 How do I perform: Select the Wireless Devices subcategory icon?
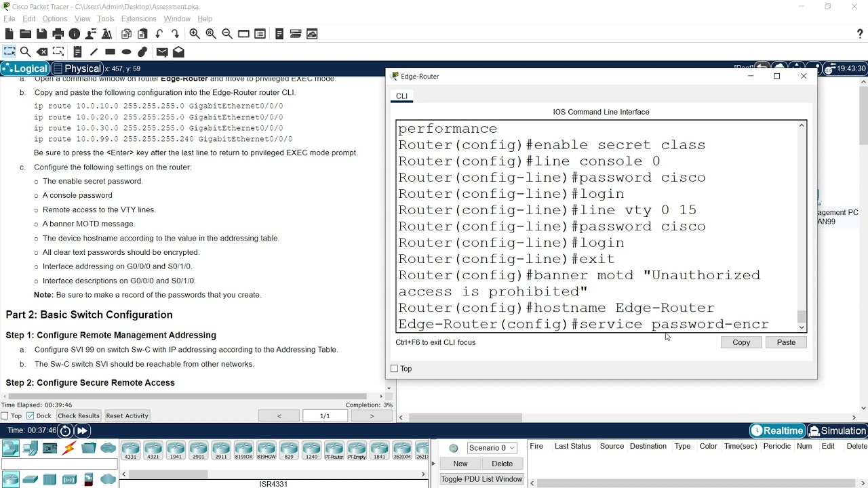coord(69,479)
